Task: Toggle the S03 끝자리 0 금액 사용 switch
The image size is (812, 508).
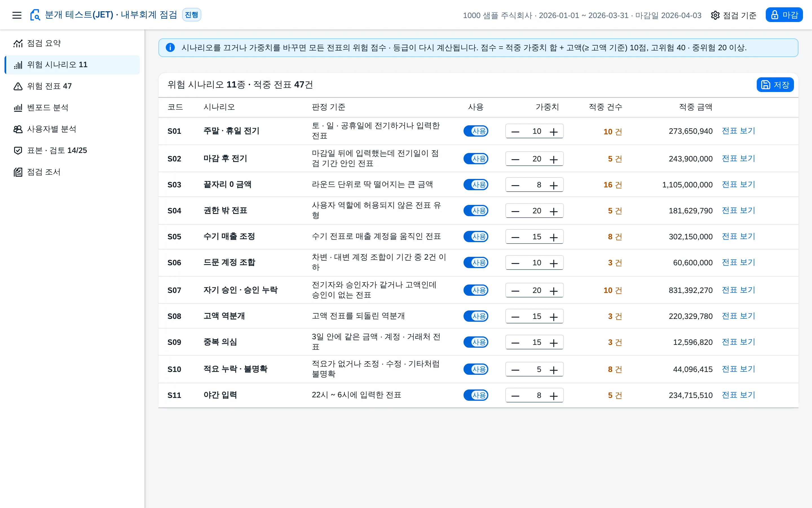Action: tap(475, 185)
